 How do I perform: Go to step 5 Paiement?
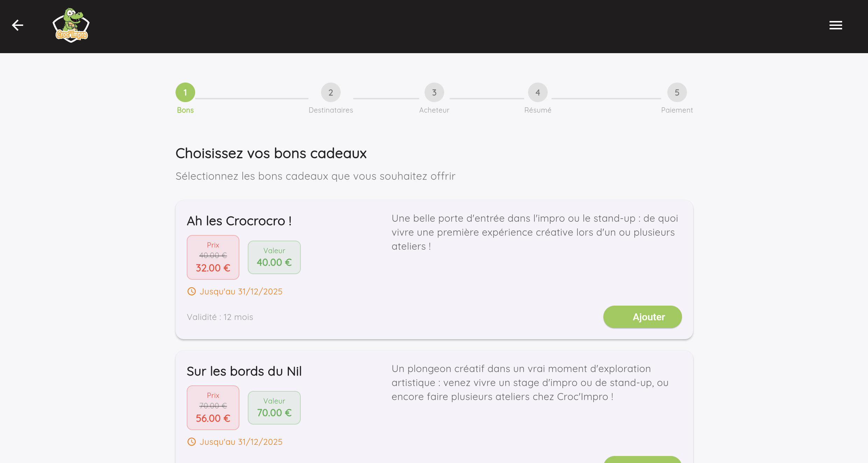677,92
